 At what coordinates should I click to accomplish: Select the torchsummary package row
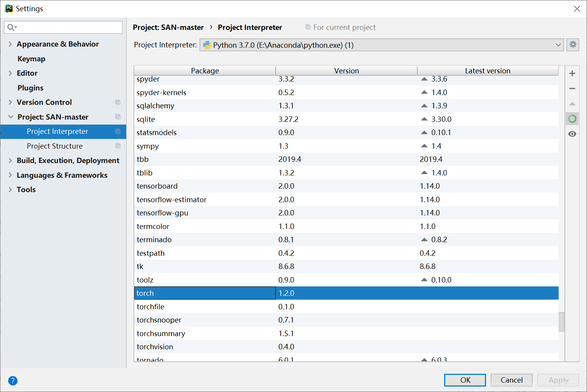346,333
